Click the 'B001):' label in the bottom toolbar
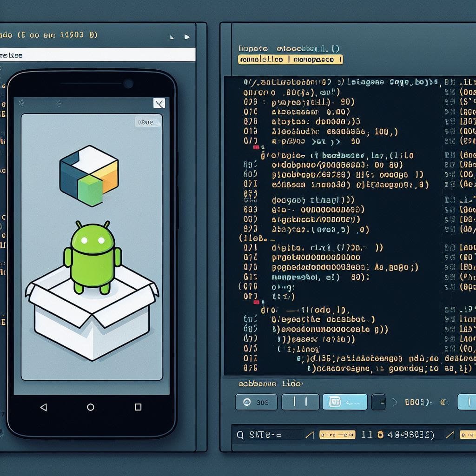The height and width of the screenshot is (476, 476). pyautogui.click(x=418, y=402)
